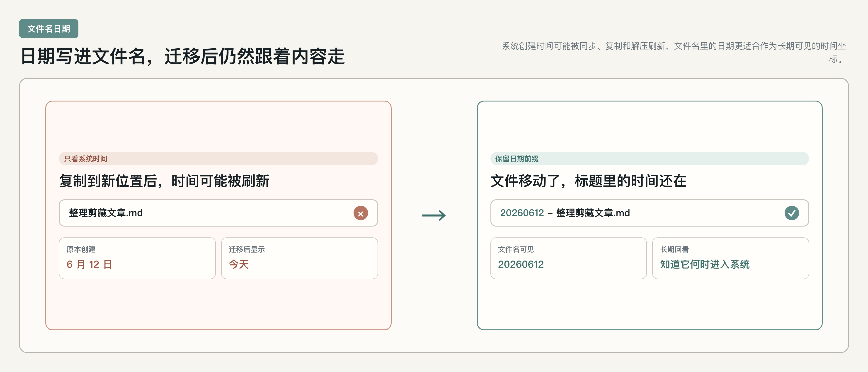This screenshot has height=372, width=868.
Task: Click heading 复制到新位置后，时间可能被刷新
Action: coord(165,181)
